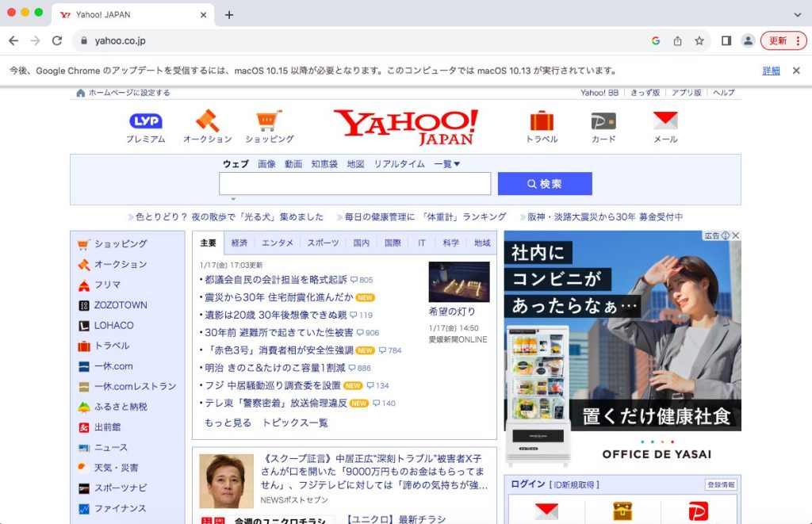Open 出前館 in the sidebar

pos(107,427)
